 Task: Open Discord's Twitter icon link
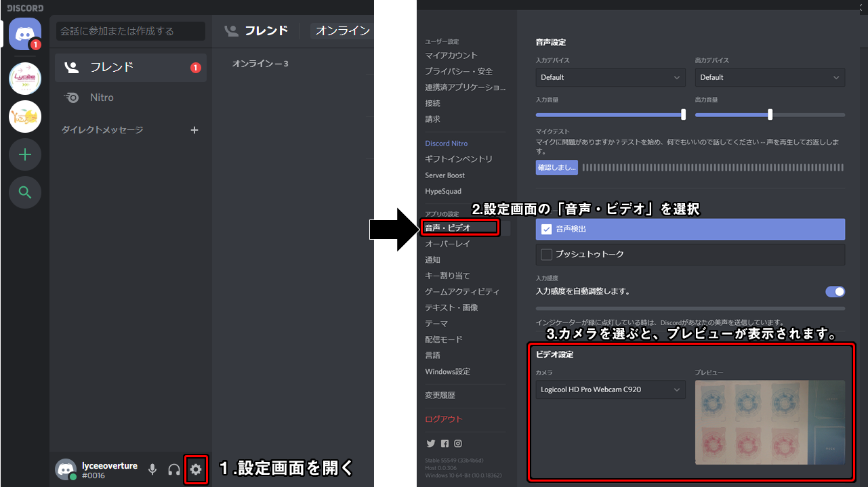(x=430, y=444)
